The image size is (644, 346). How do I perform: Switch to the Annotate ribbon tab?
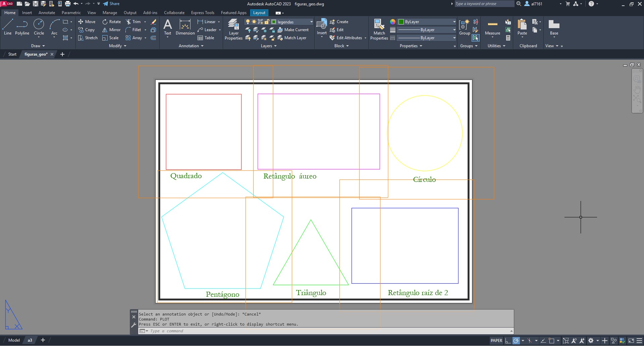click(x=47, y=13)
